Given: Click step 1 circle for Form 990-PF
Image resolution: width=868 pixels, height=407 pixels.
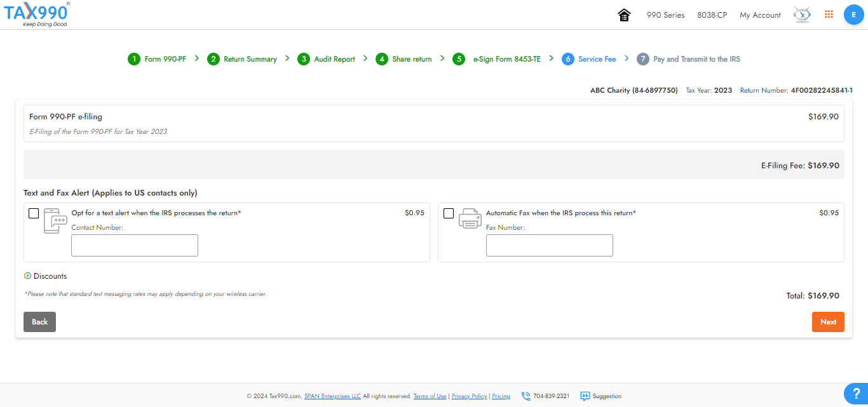Looking at the screenshot, I should pyautogui.click(x=133, y=59).
